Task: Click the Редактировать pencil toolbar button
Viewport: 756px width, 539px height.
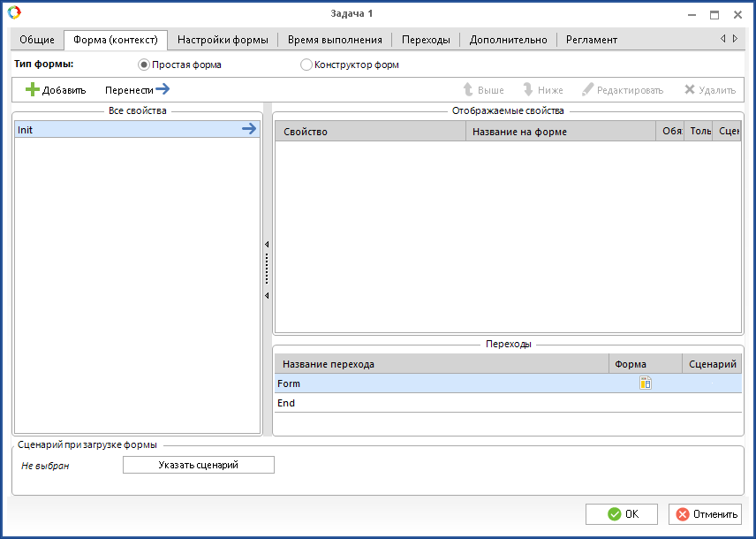Action: tap(622, 90)
